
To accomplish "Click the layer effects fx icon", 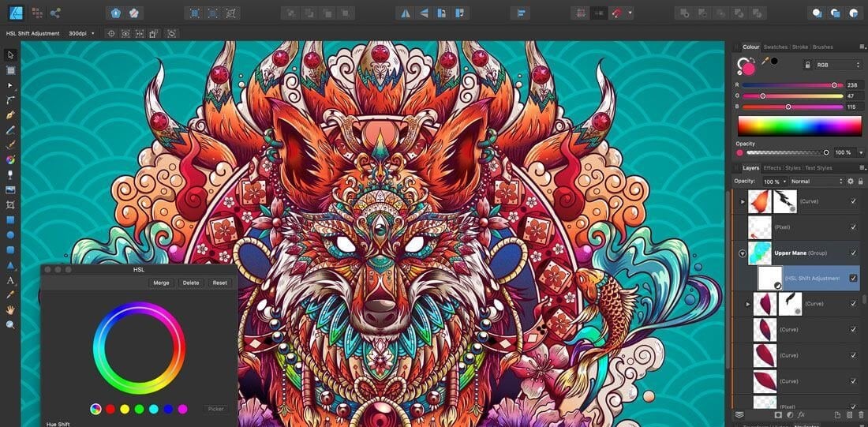I will 800,414.
